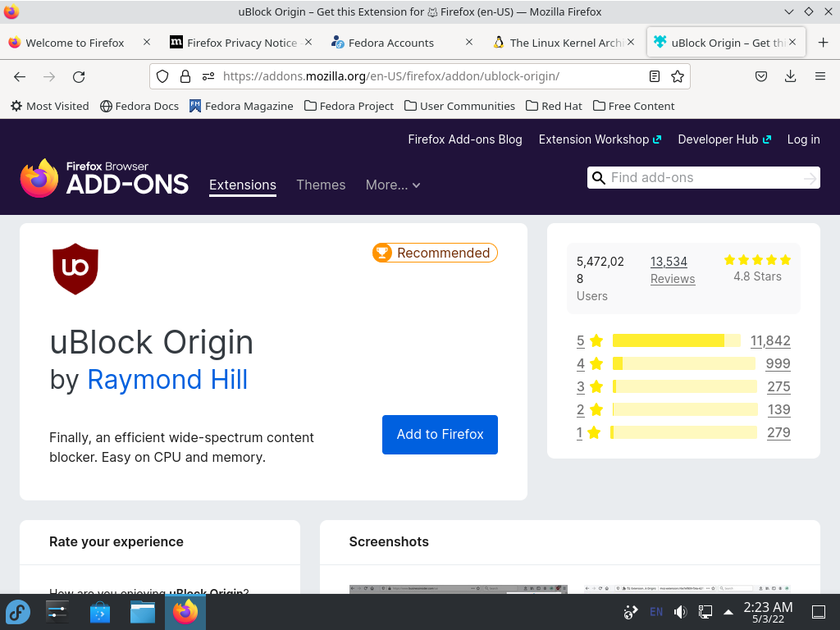
Task: Save page to Pocket
Action: [x=761, y=76]
